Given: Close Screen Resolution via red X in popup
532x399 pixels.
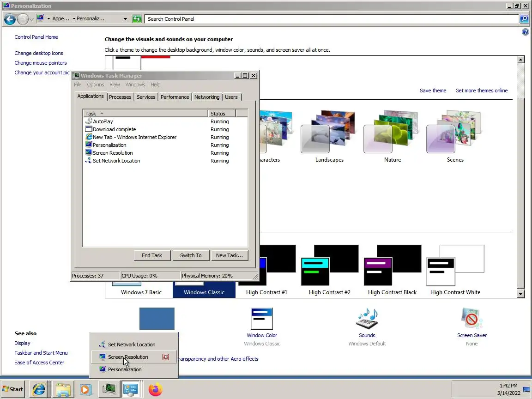Looking at the screenshot, I should 166,357.
